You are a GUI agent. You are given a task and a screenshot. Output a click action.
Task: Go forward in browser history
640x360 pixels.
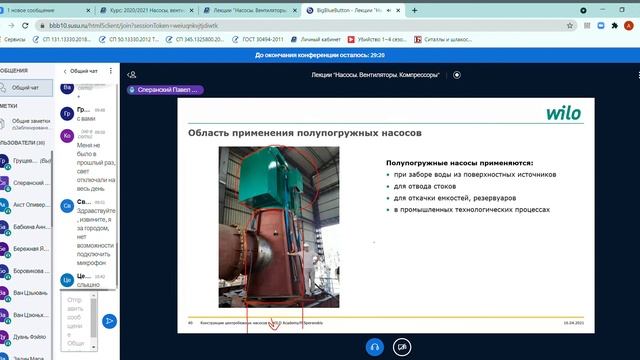pos(11,26)
